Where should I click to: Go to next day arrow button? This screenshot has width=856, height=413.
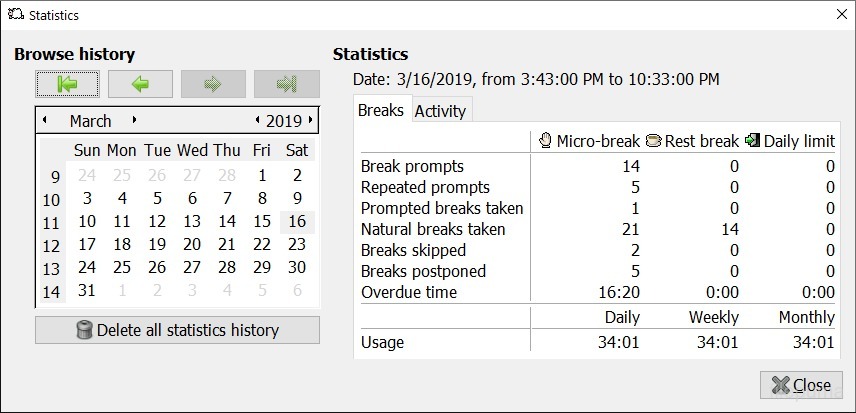(213, 84)
